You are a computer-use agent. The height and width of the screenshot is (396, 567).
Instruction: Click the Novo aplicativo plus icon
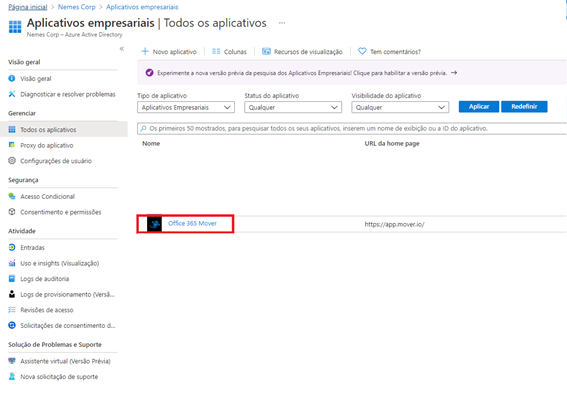(145, 51)
